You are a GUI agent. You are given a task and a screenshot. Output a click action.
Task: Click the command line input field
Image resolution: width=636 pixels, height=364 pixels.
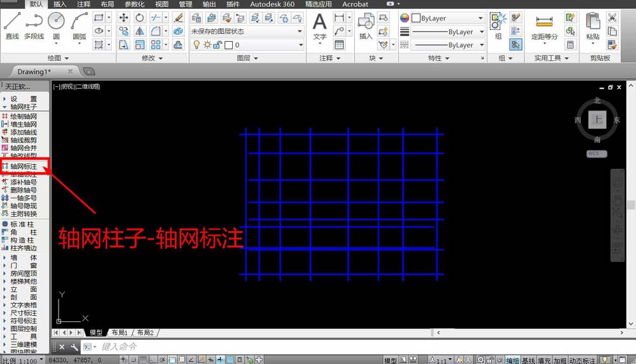tap(357, 347)
